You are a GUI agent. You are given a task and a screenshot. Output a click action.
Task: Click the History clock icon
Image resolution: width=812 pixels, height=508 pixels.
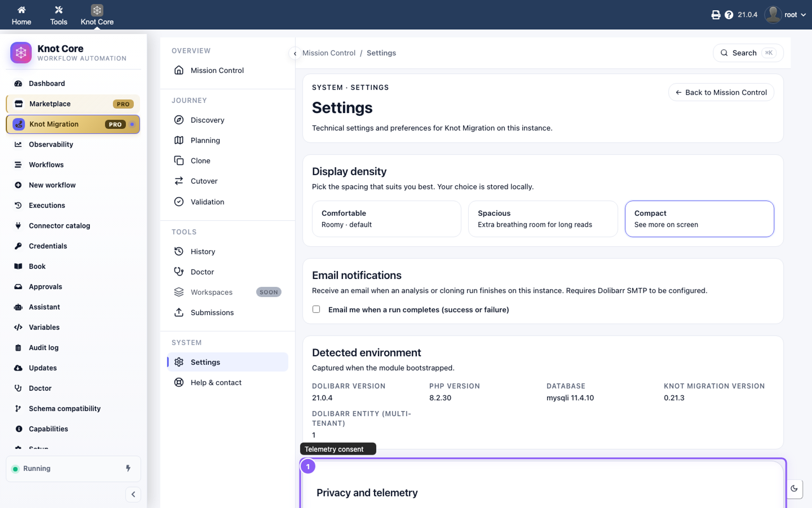(x=179, y=251)
